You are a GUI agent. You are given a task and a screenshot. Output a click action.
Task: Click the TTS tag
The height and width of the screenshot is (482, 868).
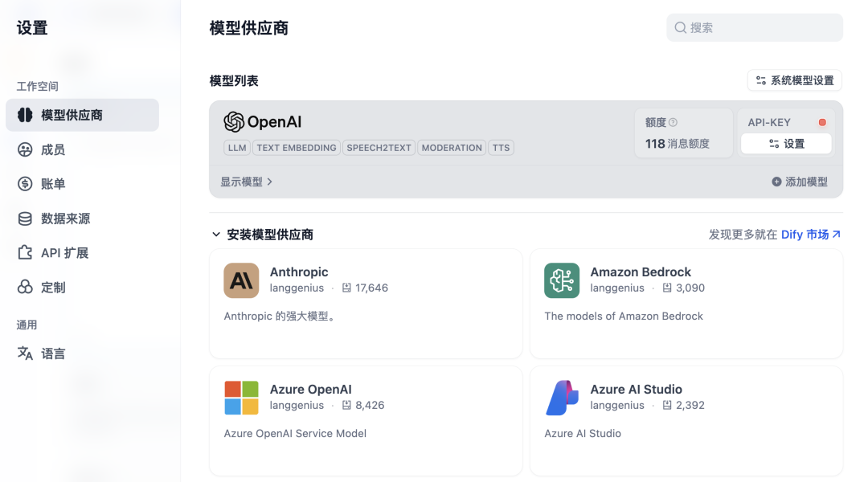[501, 148]
